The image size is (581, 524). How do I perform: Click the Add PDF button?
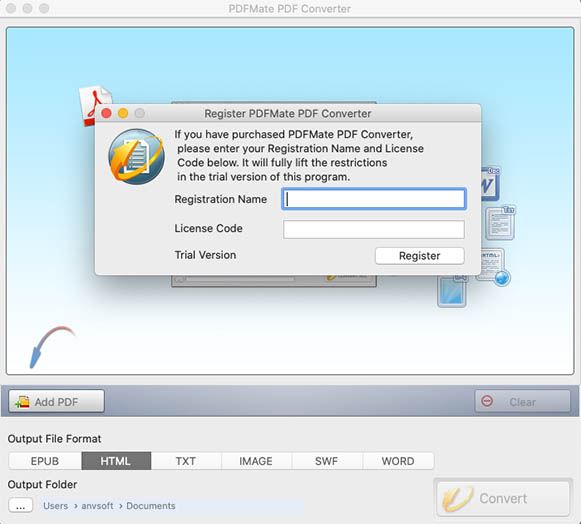tap(56, 401)
